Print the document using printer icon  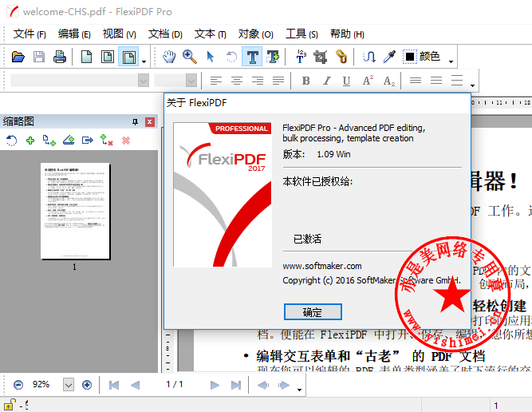point(60,57)
